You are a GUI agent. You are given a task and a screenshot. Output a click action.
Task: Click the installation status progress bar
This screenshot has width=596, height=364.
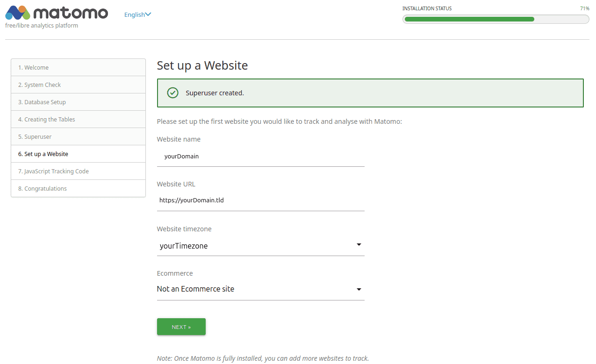495,19
